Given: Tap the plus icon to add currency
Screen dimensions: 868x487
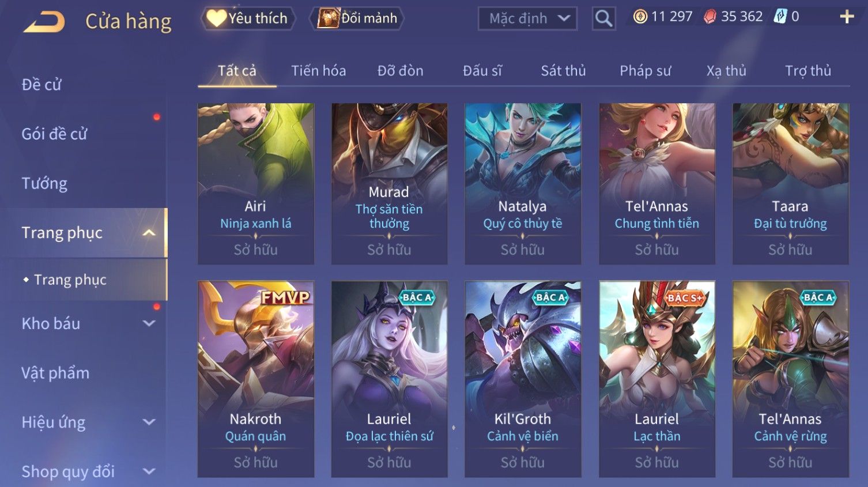Looking at the screenshot, I should (x=847, y=17).
